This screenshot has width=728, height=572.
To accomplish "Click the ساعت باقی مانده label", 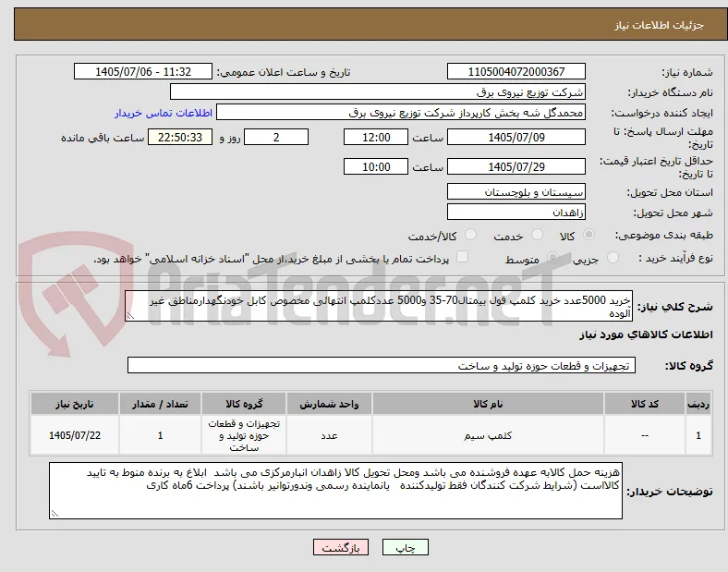I will pos(103,138).
